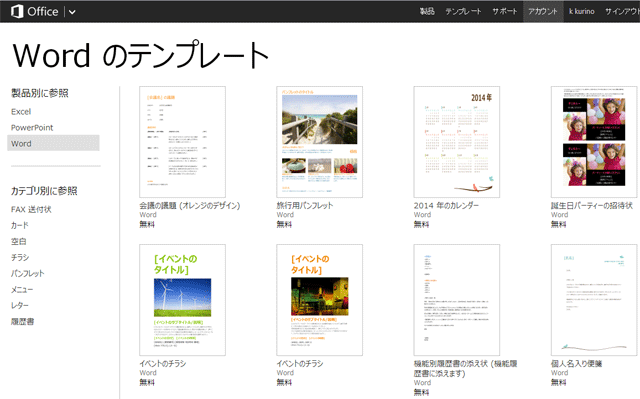This screenshot has height=399, width=640.
Task: Click the 会議の議題 (オレンジのデザイン) title
Action: coord(190,206)
